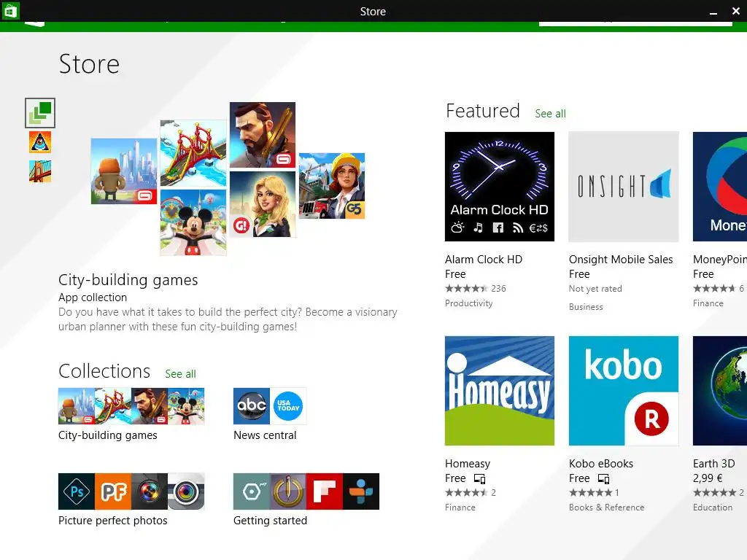This screenshot has width=747, height=560.
Task: Click the Kobo eBooks title text
Action: (601, 464)
